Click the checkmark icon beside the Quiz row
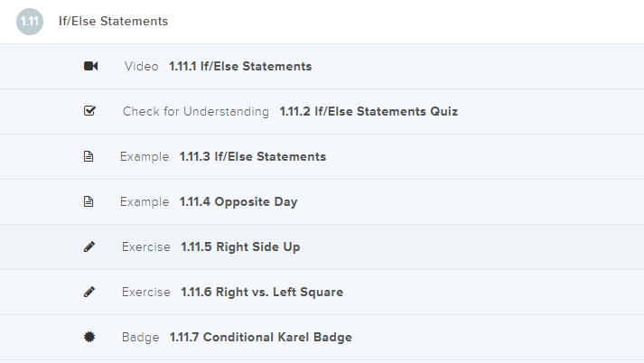The width and height of the screenshot is (644, 363). click(x=89, y=112)
